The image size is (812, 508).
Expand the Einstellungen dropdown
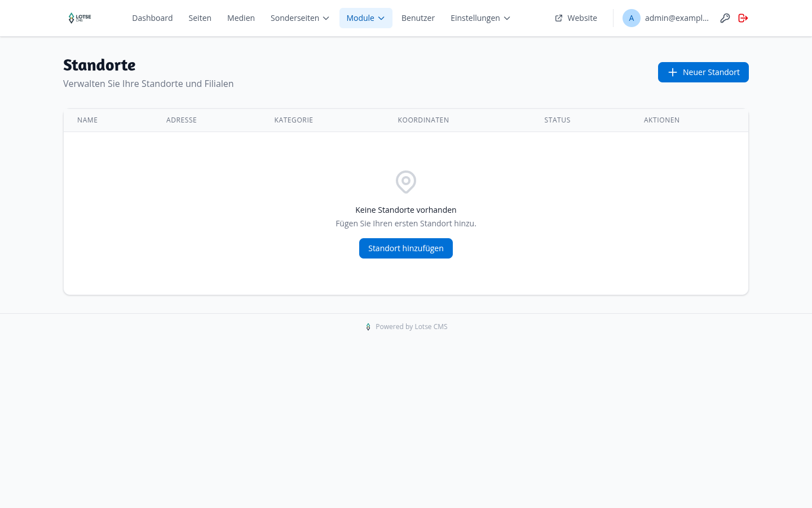click(480, 18)
